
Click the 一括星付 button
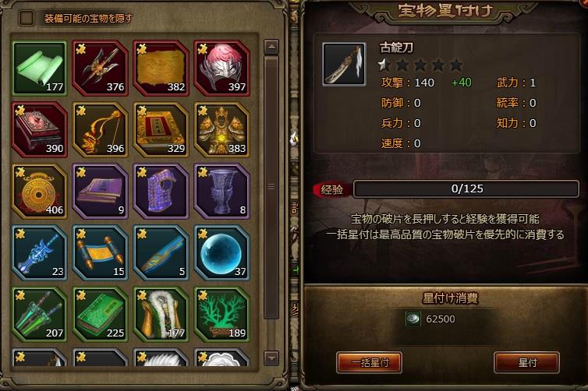[370, 362]
